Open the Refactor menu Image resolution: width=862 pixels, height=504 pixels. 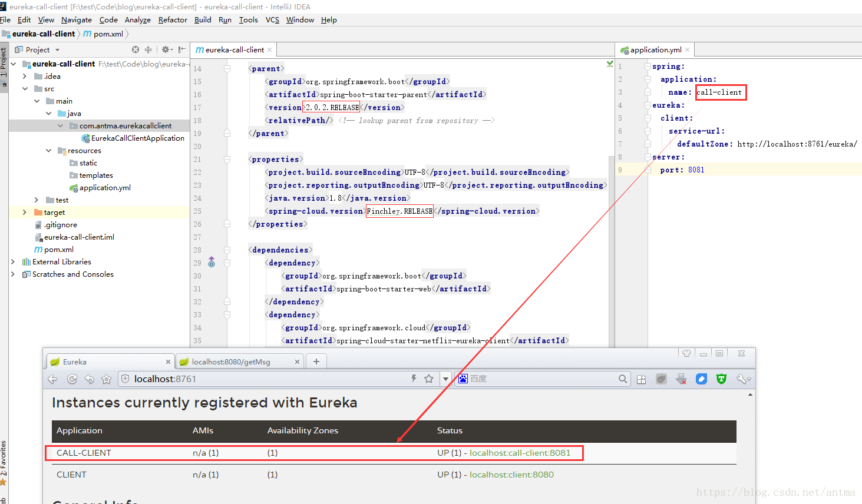coord(173,20)
